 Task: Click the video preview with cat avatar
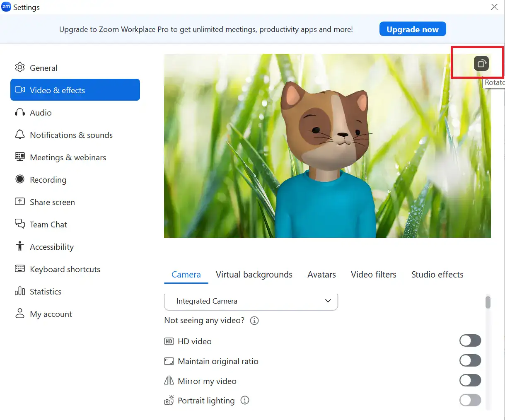(x=327, y=146)
